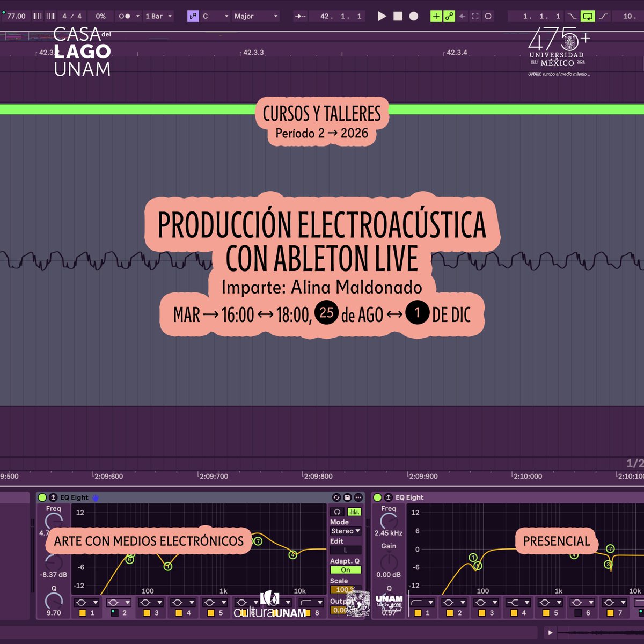Click the Freq knob in left EQ Eight

click(54, 521)
